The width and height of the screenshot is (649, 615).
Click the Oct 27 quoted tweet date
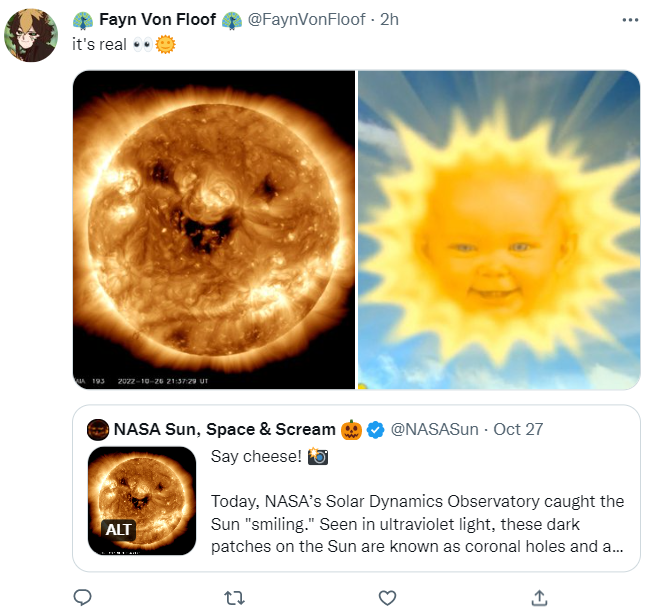(518, 430)
